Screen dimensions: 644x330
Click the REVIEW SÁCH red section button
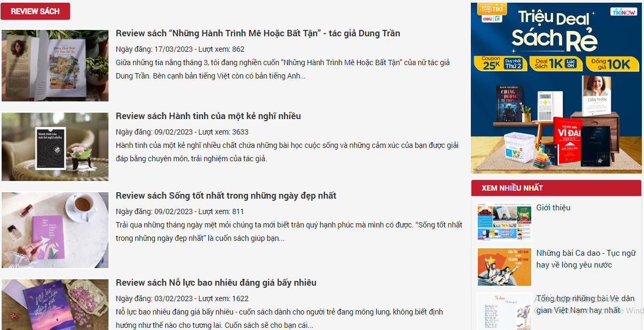tap(35, 11)
